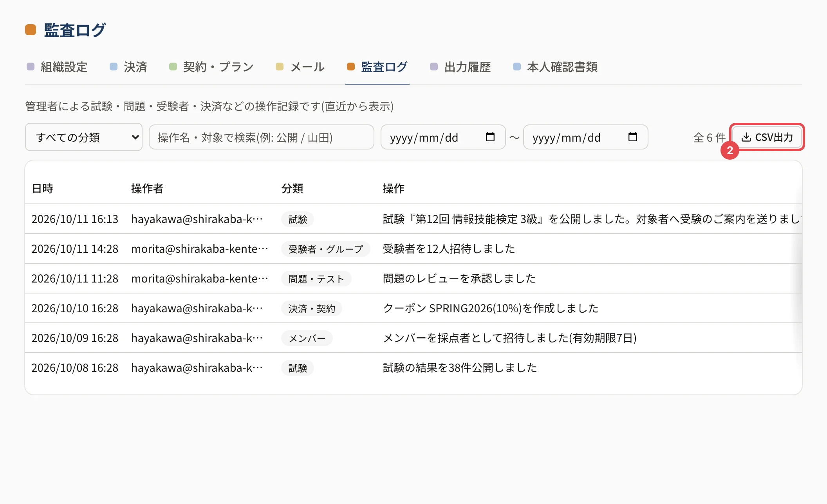Click the 問題・テスト category badge

point(316,279)
